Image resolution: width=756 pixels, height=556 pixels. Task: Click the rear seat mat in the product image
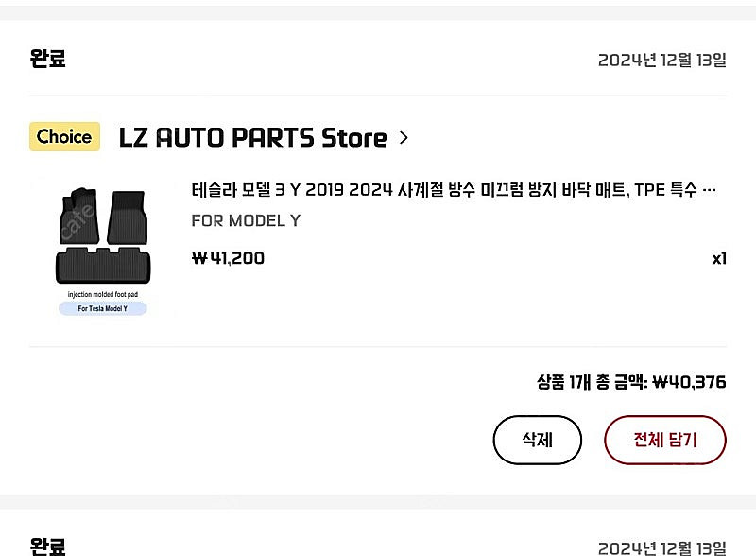click(103, 266)
